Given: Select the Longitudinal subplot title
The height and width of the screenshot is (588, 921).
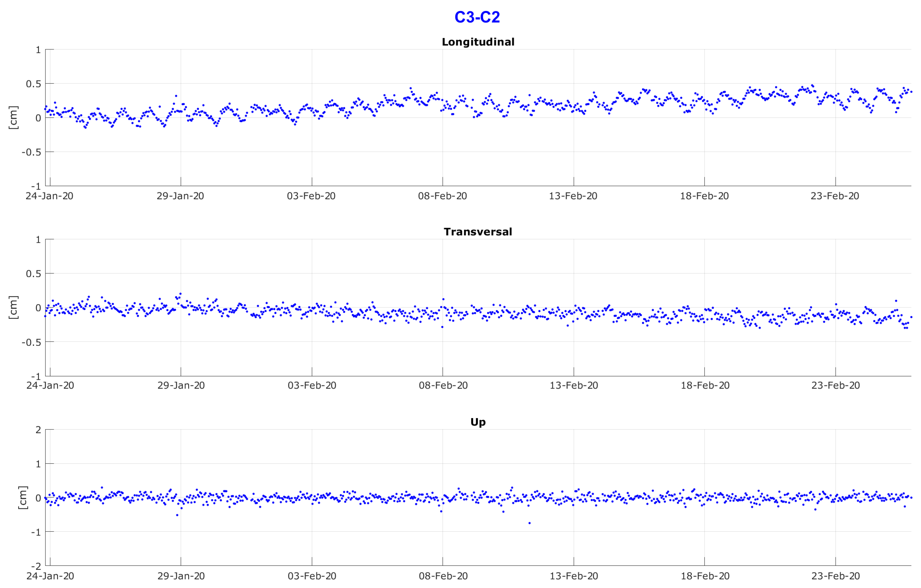Looking at the screenshot, I should point(478,42).
